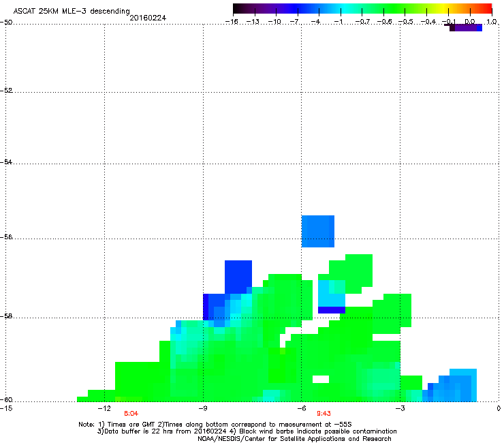Select the longitude axis label "0" at bottom right
The height and width of the screenshot is (443, 504).
pos(499,408)
